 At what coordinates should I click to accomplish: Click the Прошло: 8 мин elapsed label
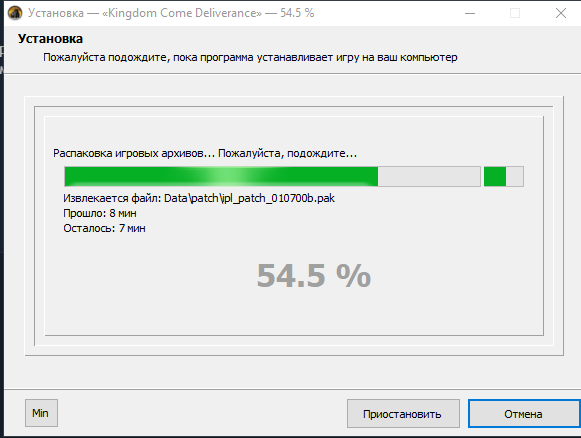[100, 213]
